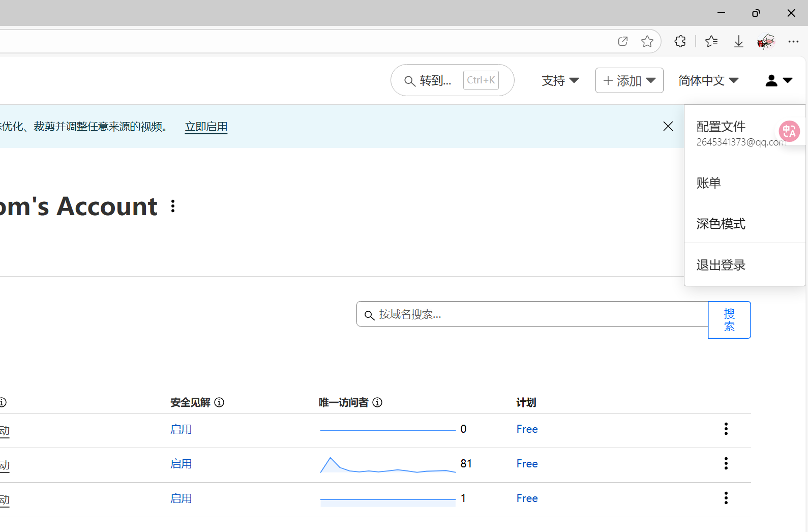The height and width of the screenshot is (532, 808).
Task: Open the browser favorites list icon
Action: click(x=711, y=41)
